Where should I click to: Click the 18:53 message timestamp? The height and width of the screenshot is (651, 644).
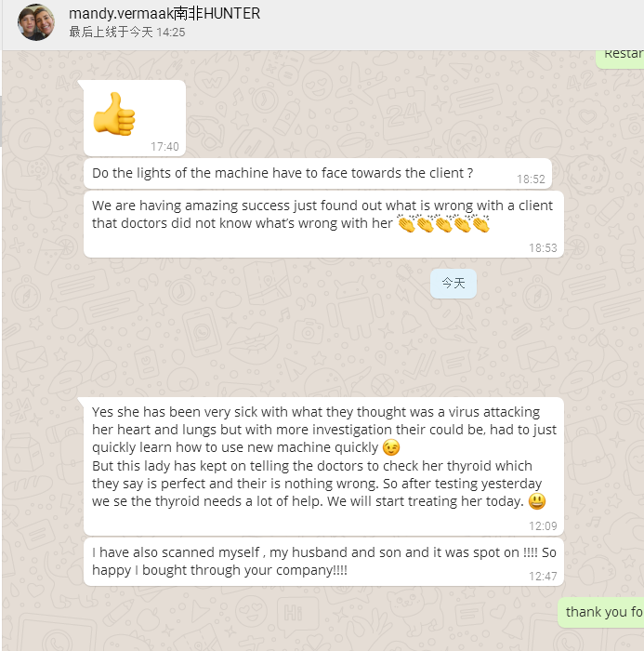click(543, 248)
